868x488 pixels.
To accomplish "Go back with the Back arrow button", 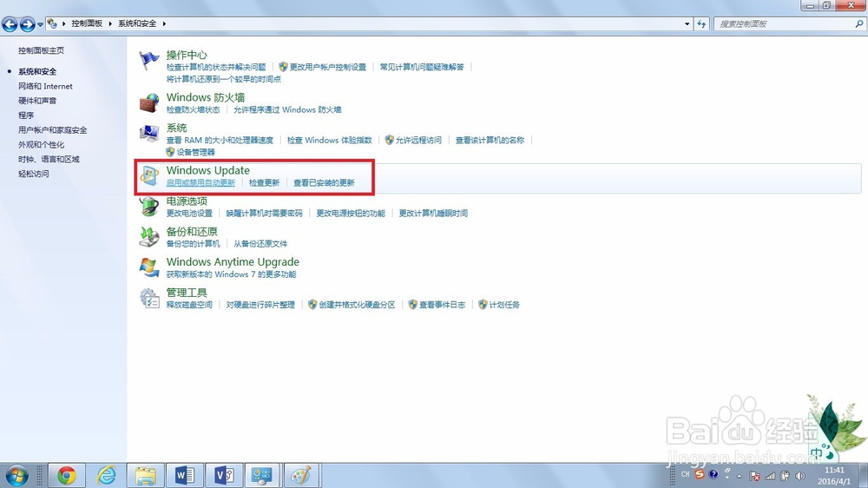I will click(x=10, y=23).
